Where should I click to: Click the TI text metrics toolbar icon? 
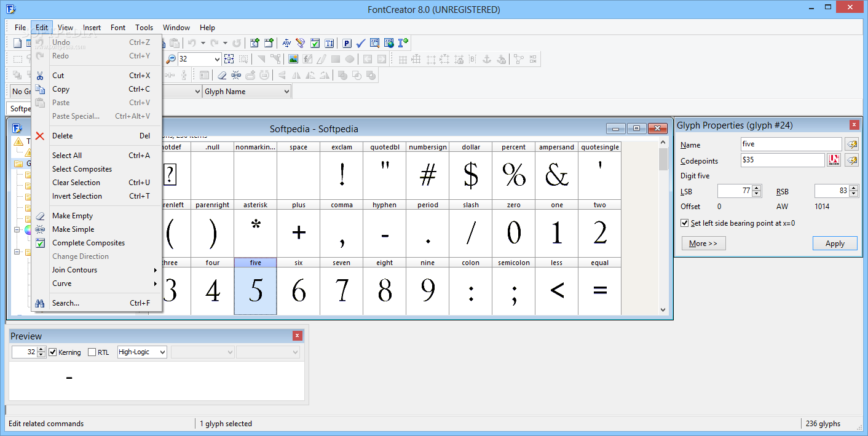(x=329, y=43)
